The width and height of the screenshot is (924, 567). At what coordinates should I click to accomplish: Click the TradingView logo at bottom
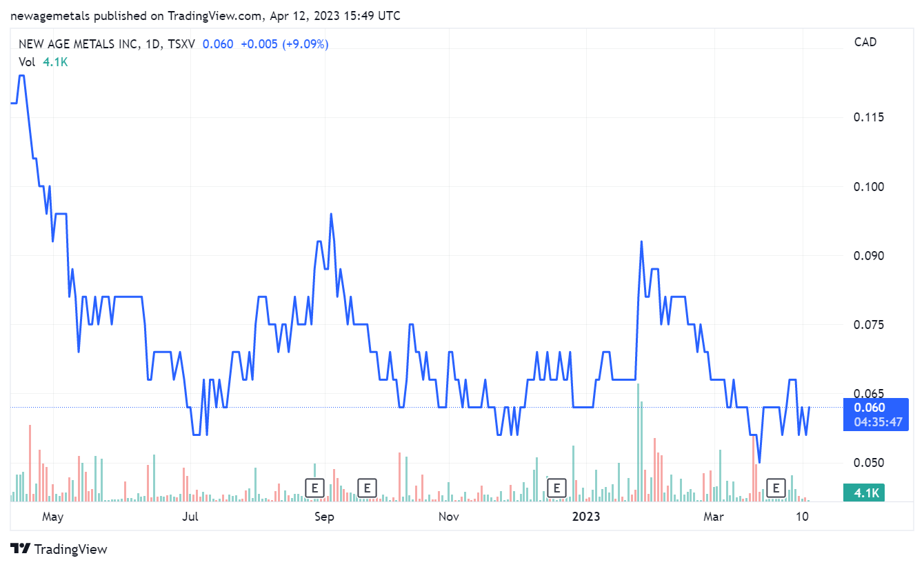tap(59, 549)
